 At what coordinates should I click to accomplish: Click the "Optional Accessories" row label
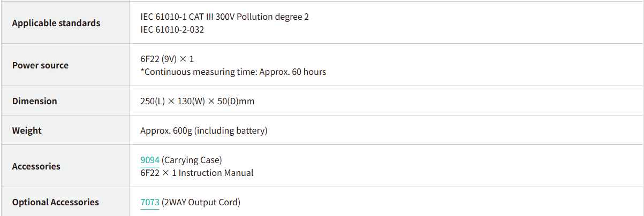55,202
